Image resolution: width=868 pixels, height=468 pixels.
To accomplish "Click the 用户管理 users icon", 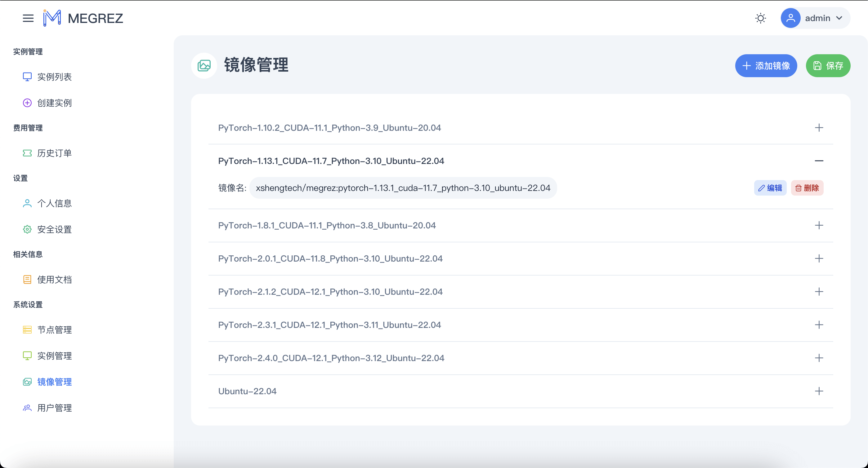I will point(27,408).
